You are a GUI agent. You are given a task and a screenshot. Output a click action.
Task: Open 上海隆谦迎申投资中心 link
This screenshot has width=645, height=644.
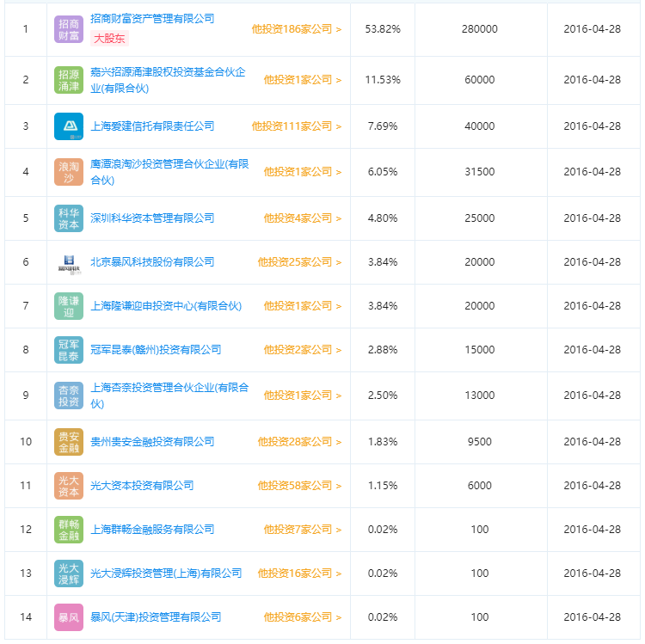[166, 306]
